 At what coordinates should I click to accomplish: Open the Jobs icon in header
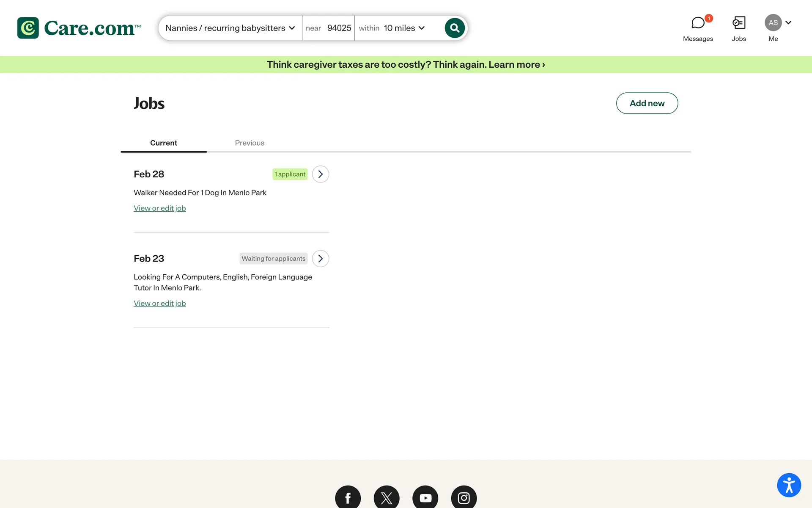[x=738, y=23]
